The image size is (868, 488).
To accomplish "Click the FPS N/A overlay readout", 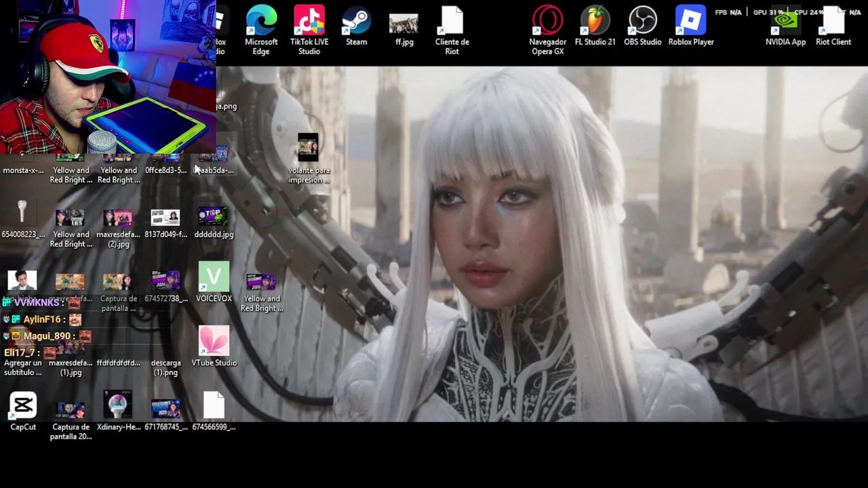I will pos(728,12).
